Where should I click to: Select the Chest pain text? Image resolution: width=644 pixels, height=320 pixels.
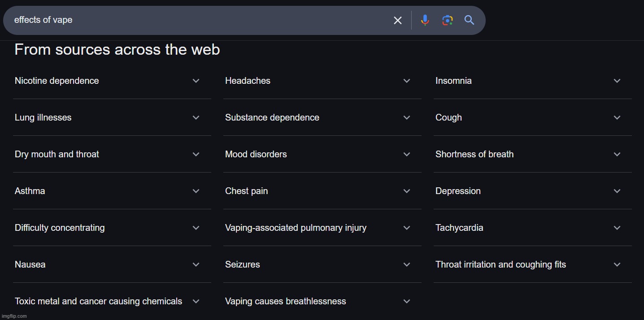247,191
